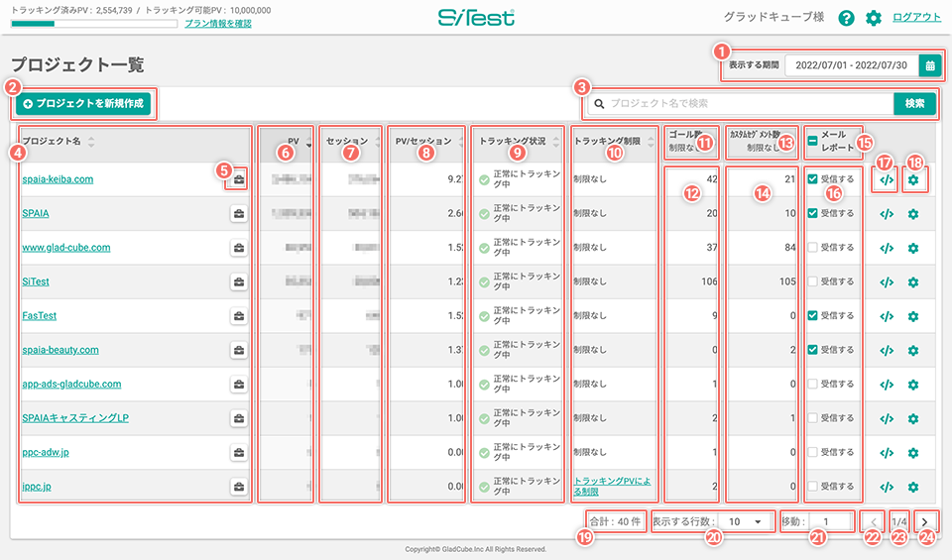The width and height of the screenshot is (952, 560).
Task: Open SPAIAキャスティングLP project link
Action: point(75,418)
